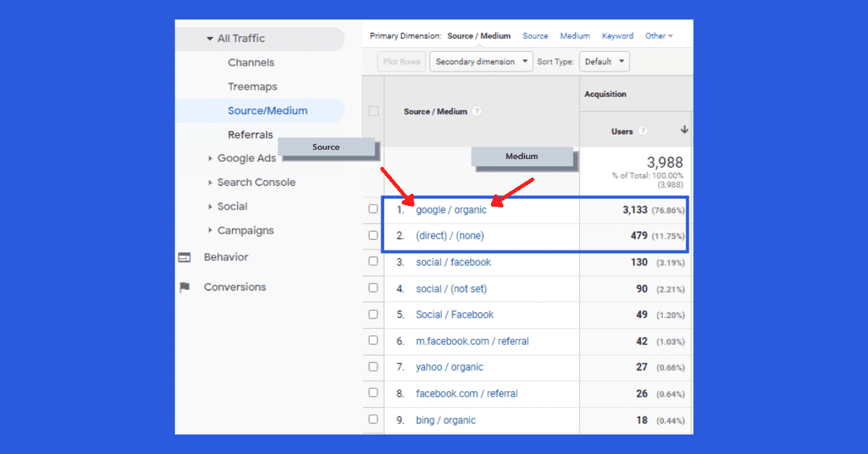Image resolution: width=868 pixels, height=454 pixels.
Task: Check the google / organic row checkbox
Action: pos(373,209)
